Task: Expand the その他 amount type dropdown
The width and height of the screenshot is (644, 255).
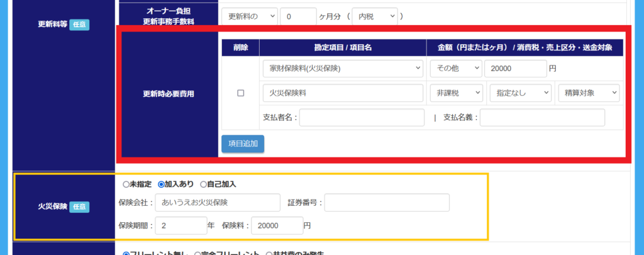Action: [456, 68]
